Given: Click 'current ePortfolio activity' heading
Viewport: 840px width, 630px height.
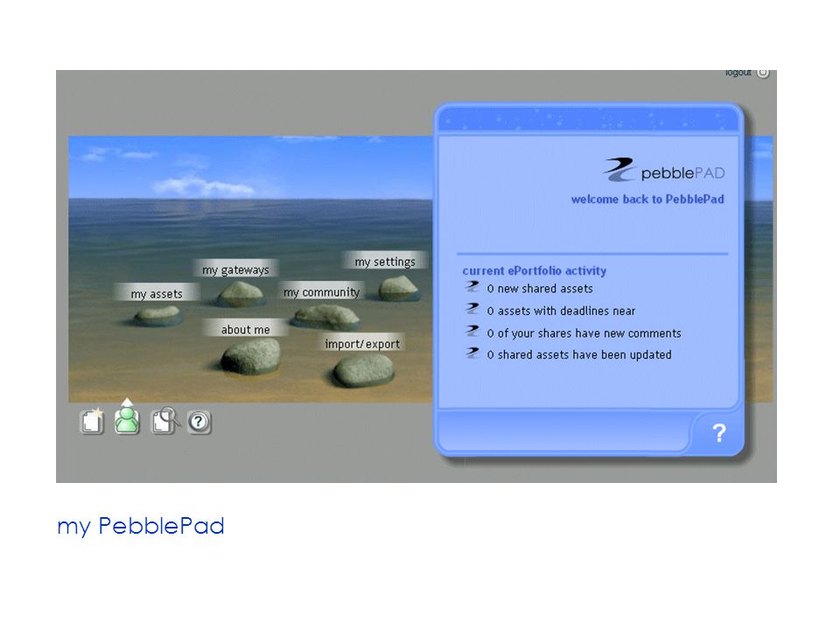Looking at the screenshot, I should [534, 270].
